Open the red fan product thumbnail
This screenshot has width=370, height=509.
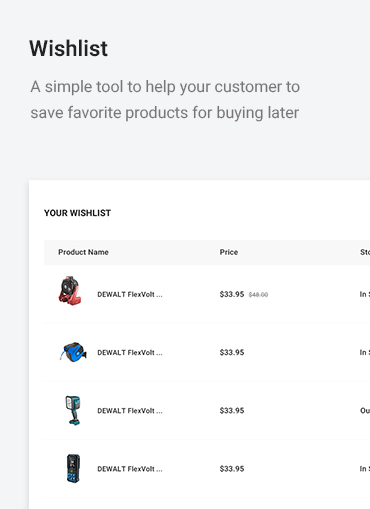coord(70,291)
